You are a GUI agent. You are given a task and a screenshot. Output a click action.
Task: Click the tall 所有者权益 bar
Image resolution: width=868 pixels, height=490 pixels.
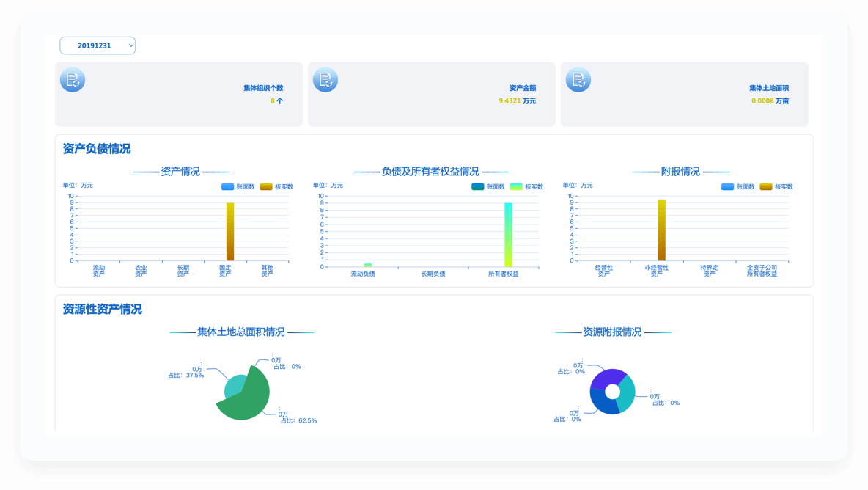pos(508,235)
